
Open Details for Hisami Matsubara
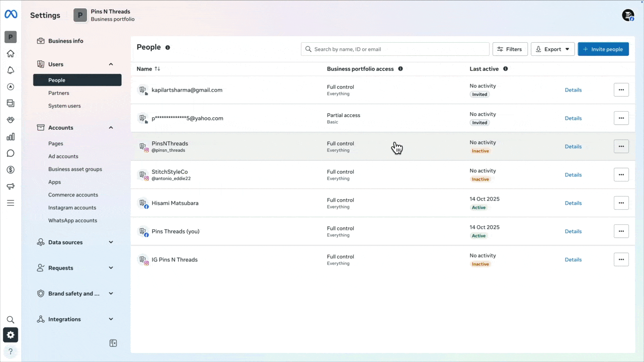[x=573, y=203]
